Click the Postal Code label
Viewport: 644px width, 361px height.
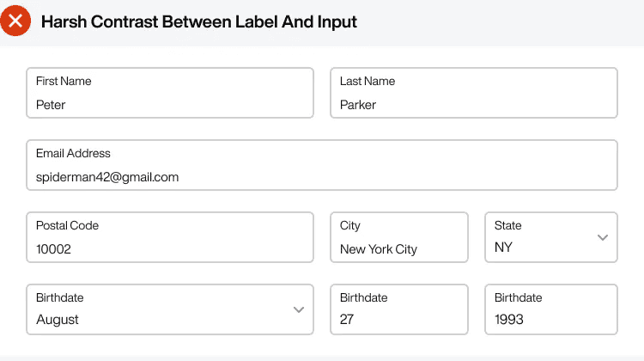coord(67,225)
